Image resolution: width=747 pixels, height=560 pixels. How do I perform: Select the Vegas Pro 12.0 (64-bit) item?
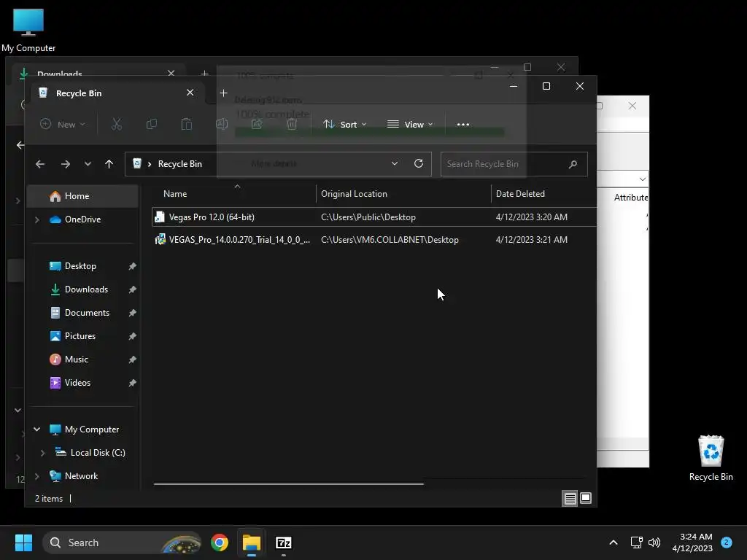click(x=374, y=217)
